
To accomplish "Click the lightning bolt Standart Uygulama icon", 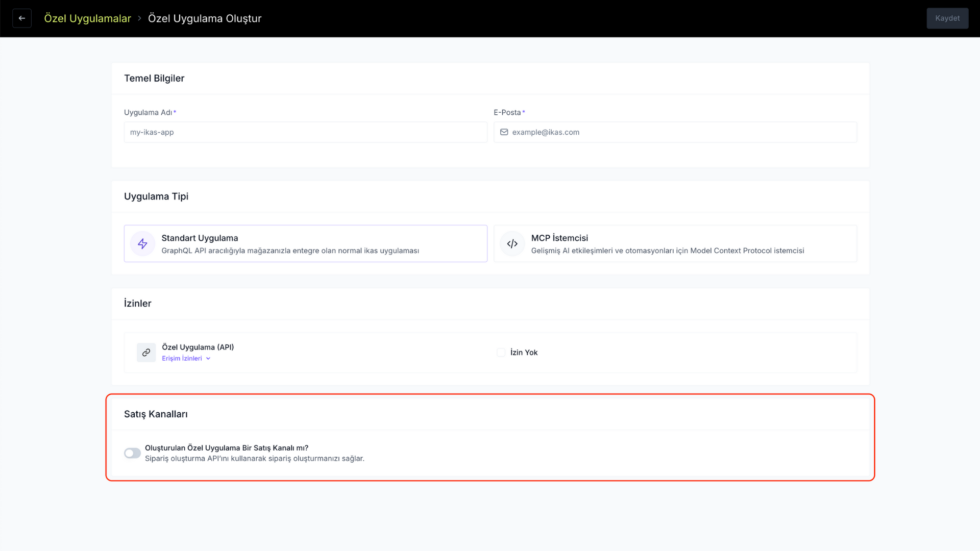I will [142, 244].
